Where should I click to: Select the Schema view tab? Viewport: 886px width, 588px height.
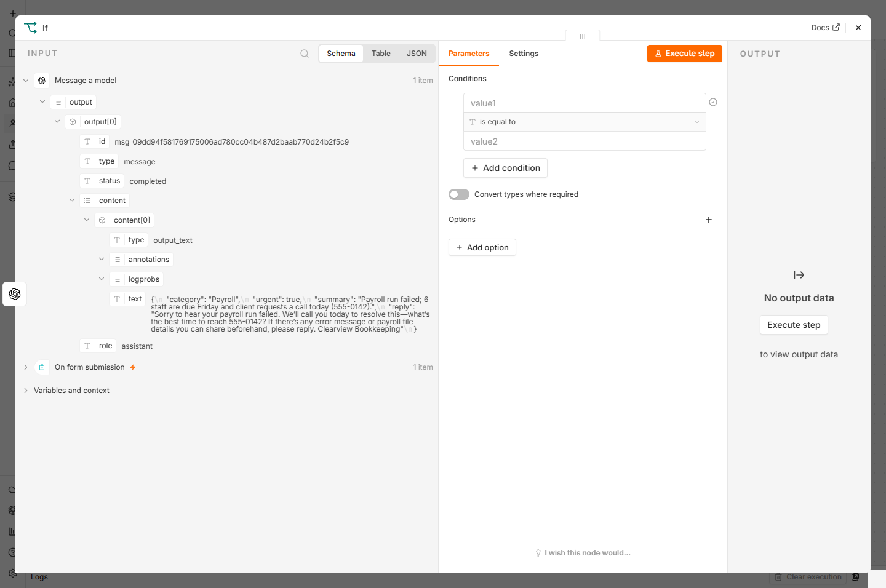[x=341, y=54]
